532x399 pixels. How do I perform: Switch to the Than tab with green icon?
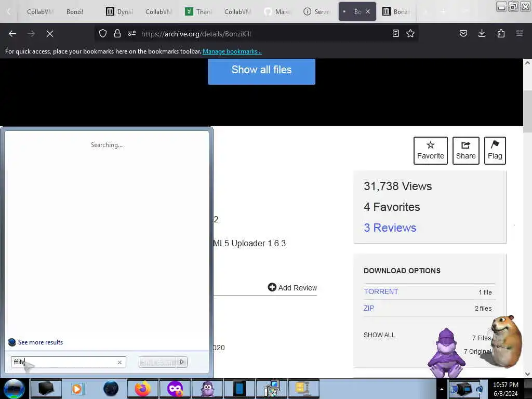198,12
